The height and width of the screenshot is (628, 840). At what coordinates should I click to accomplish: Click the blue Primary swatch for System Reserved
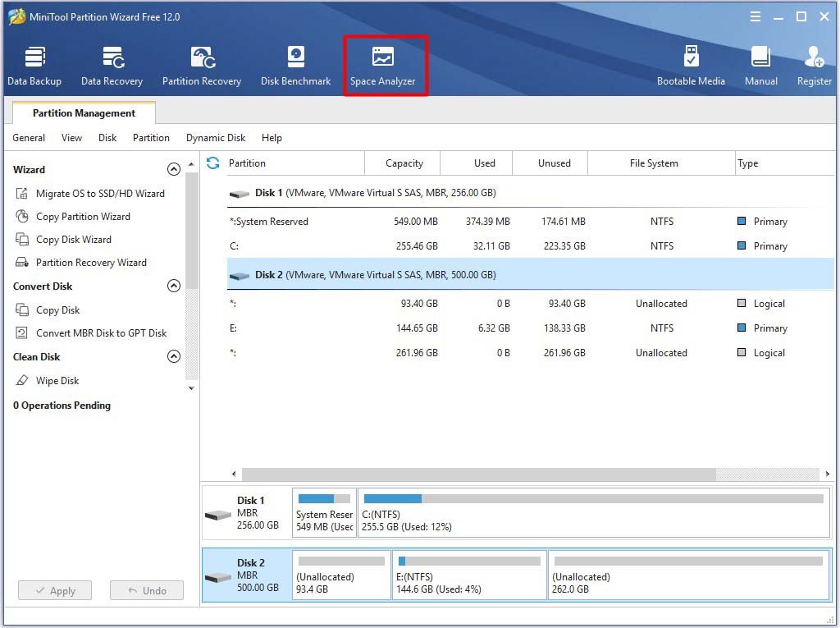[742, 221]
